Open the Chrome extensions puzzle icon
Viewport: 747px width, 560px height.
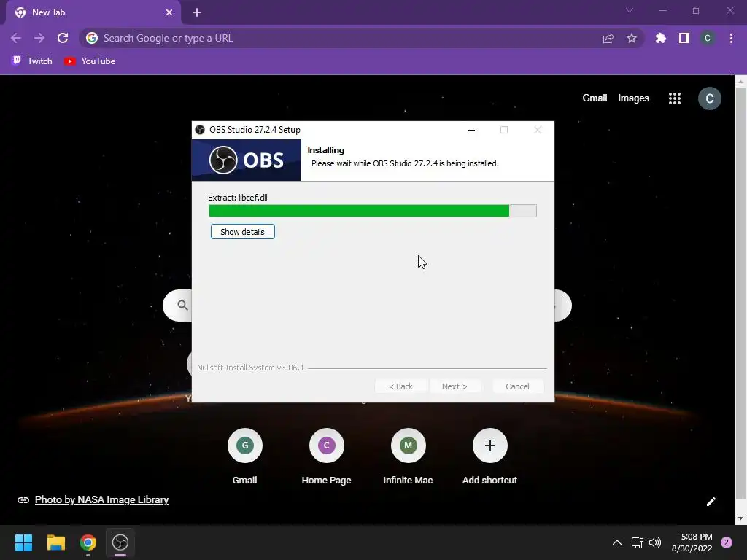pos(661,38)
